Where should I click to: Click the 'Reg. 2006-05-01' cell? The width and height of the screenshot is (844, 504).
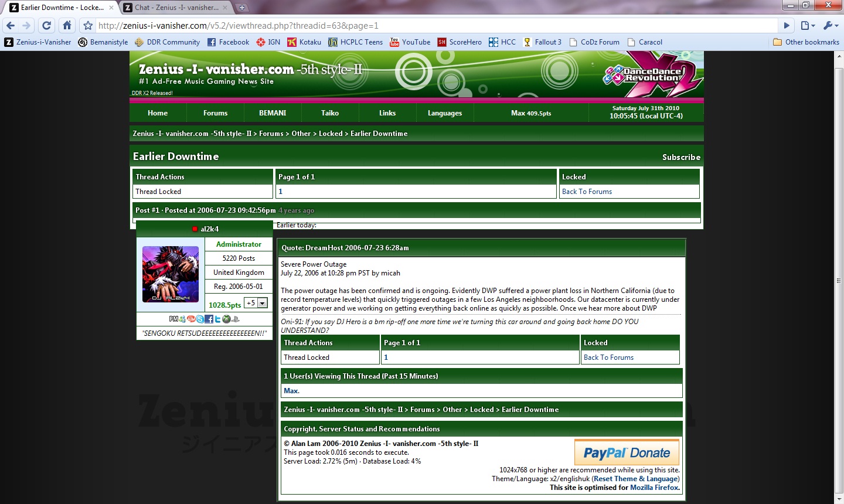coord(239,287)
